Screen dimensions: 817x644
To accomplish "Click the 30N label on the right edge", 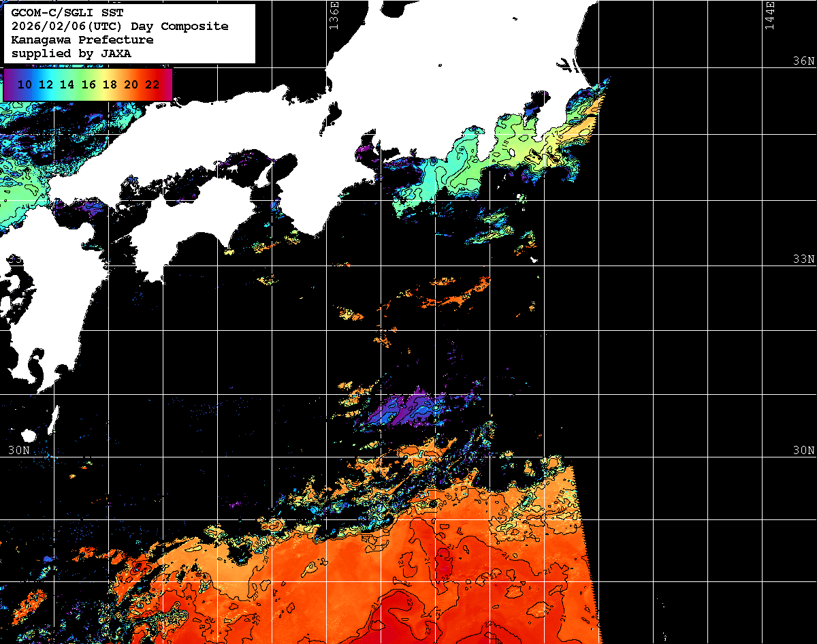I will [x=803, y=451].
